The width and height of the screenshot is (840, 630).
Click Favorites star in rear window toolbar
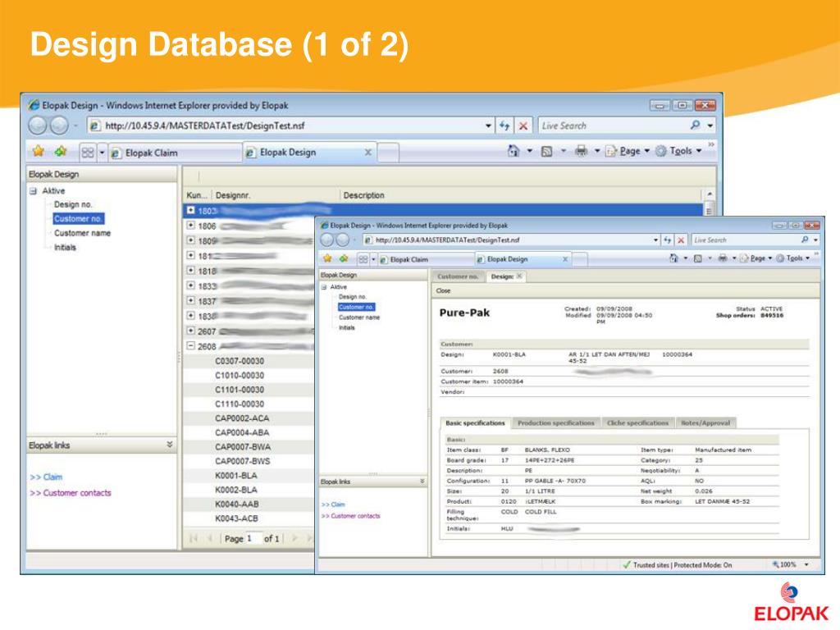(38, 152)
